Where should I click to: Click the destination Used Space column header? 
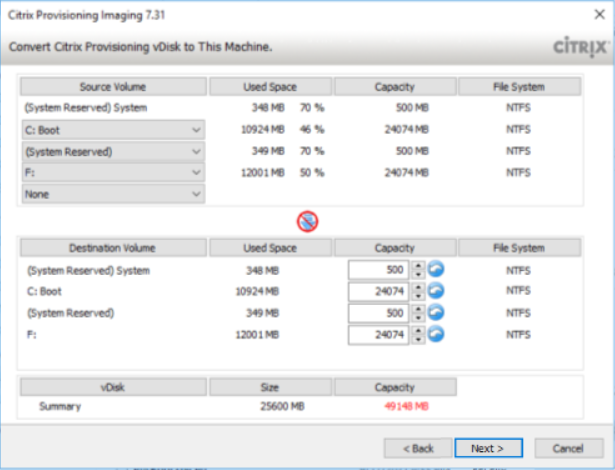[x=270, y=248]
